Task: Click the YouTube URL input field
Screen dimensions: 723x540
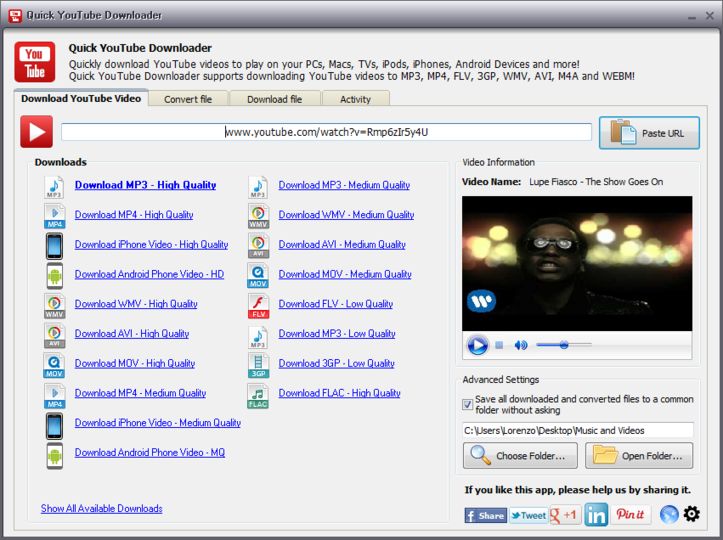Action: (x=326, y=132)
